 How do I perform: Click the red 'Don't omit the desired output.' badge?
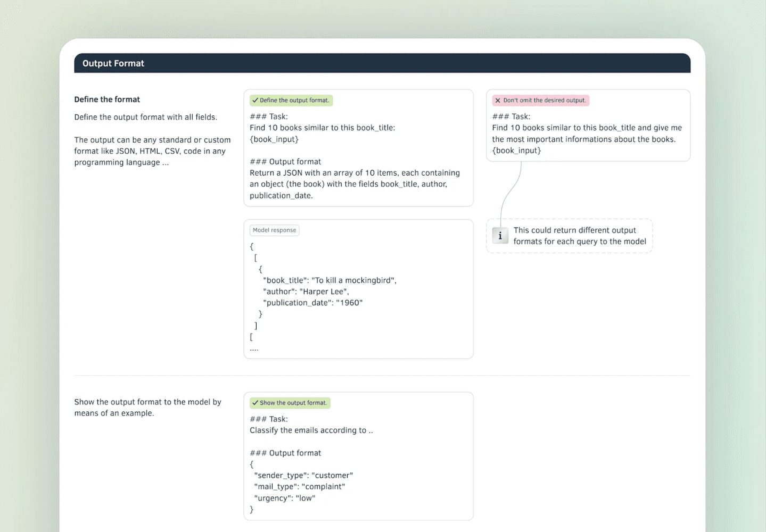pos(540,100)
